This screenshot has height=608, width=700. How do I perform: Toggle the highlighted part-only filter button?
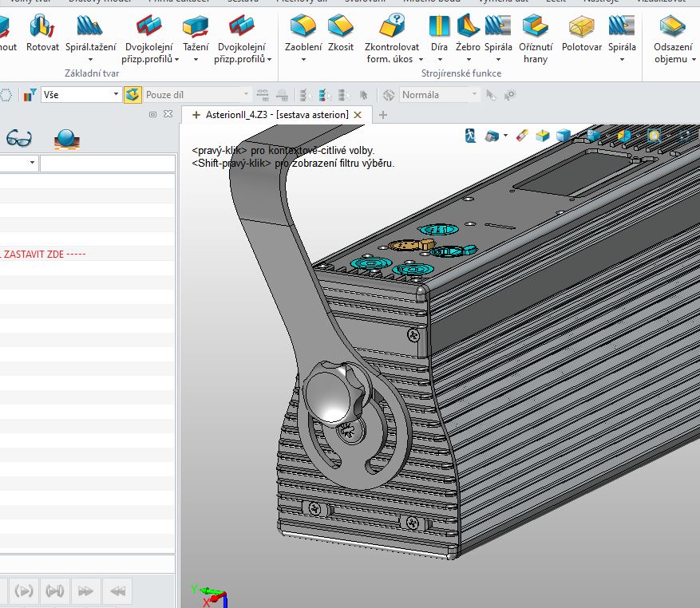(x=132, y=94)
